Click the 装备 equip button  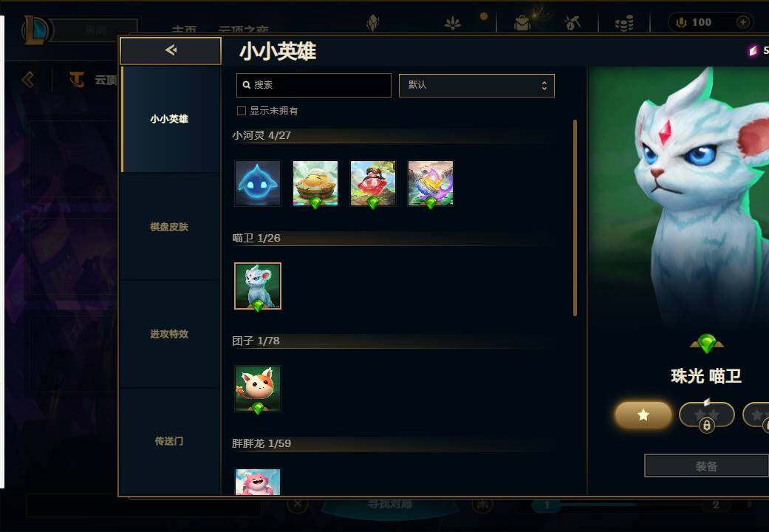click(706, 465)
